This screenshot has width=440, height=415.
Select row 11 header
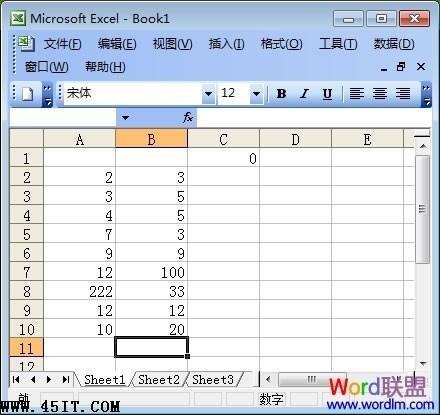click(x=27, y=348)
